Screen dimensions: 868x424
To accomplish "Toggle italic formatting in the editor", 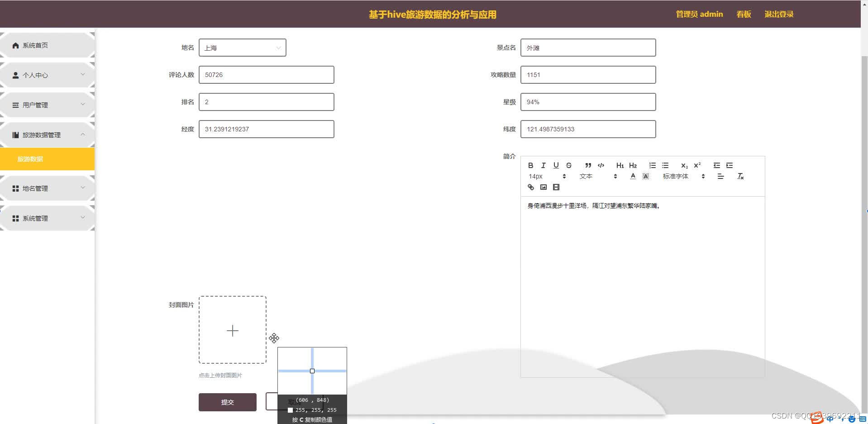I will pos(544,165).
